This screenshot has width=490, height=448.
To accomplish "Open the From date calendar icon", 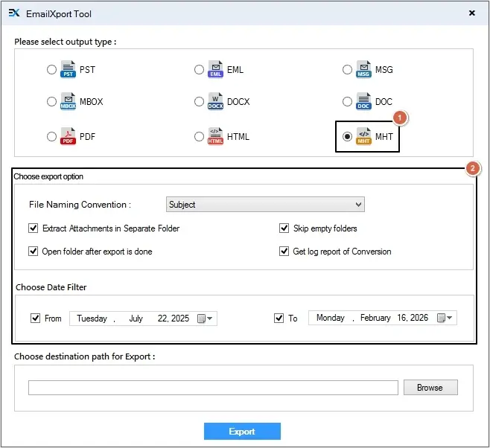I will 202,319.
